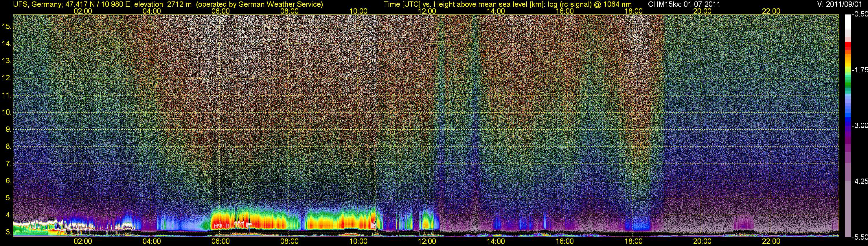Viewport: 868px width, 246px height.
Task: Click the '16:00' label on the bottom time axis
Action: pos(565,241)
